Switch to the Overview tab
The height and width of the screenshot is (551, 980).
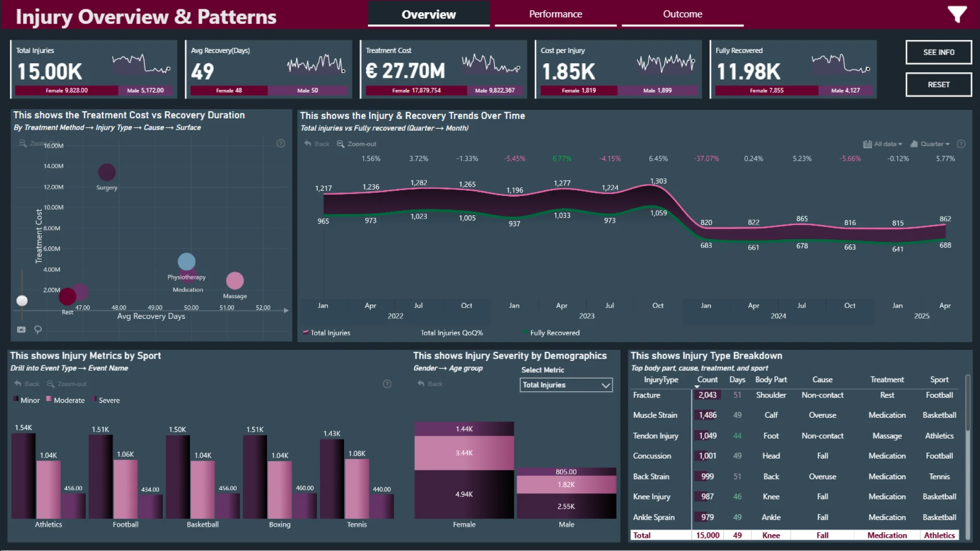pos(429,14)
